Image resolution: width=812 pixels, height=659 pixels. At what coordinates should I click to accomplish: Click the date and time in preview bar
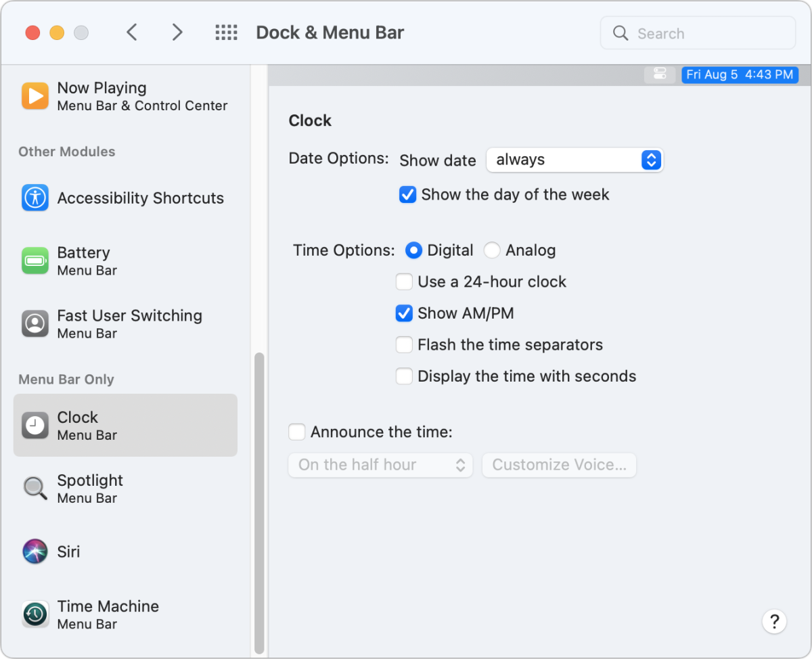(740, 74)
